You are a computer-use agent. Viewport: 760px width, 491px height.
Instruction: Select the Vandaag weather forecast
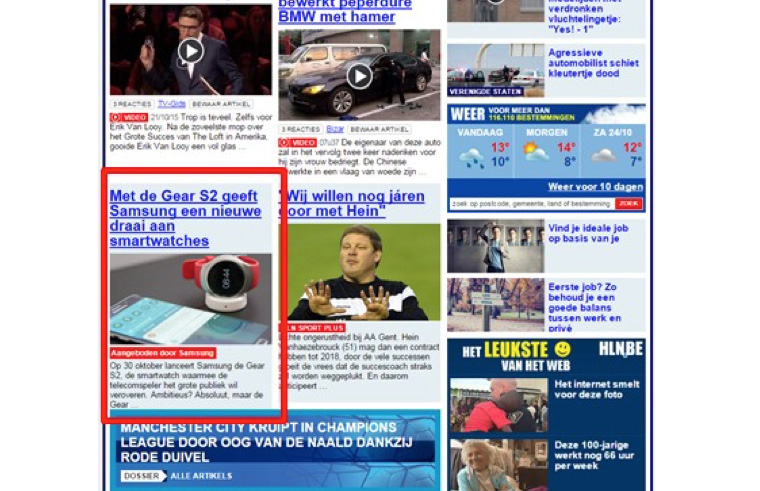tap(480, 151)
